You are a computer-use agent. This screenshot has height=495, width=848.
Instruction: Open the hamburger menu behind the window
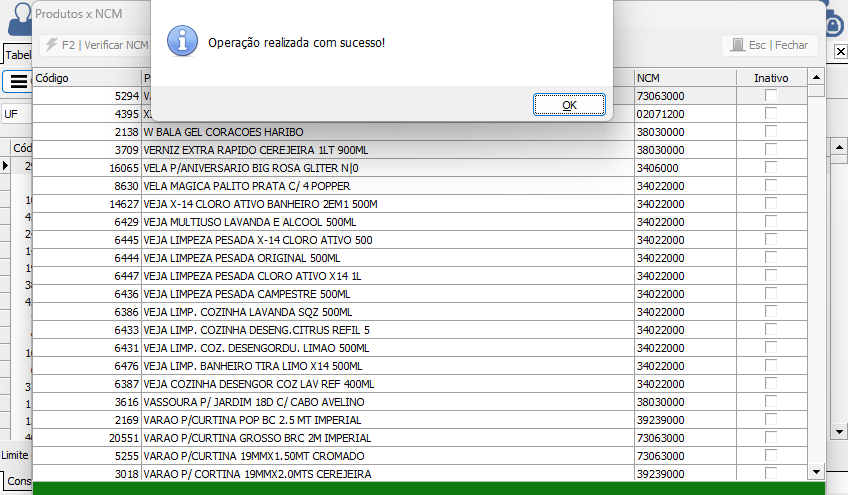[18, 82]
